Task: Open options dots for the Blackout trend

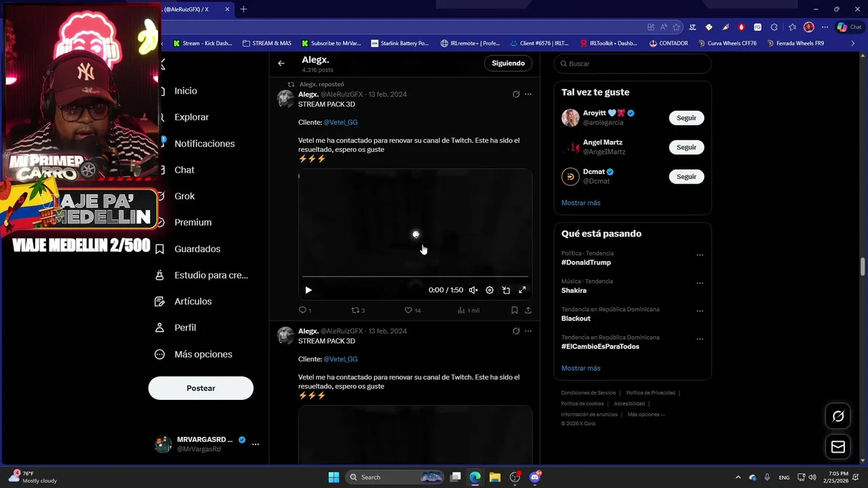Action: 700,312
